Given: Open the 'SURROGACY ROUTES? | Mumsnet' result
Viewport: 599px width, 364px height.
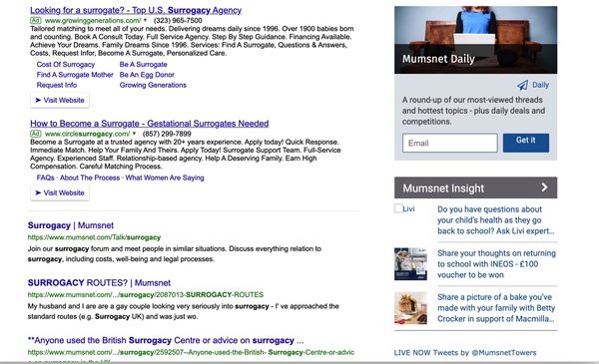Looking at the screenshot, I should click(x=99, y=283).
